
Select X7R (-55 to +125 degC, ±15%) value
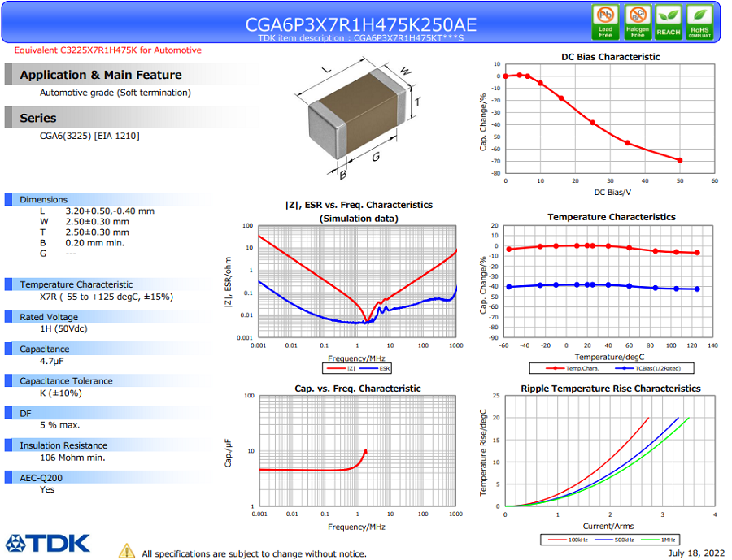point(107,297)
